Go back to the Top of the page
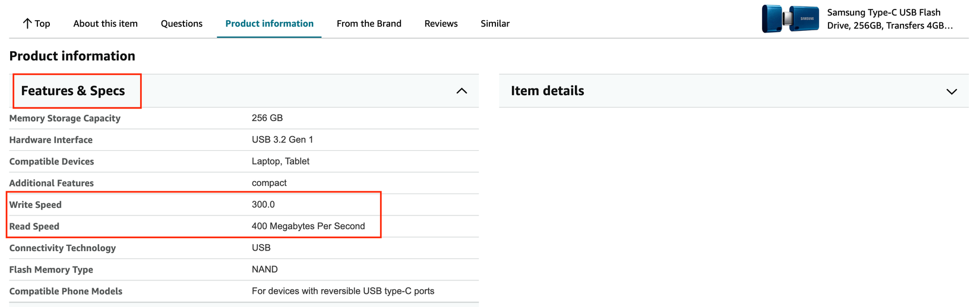The width and height of the screenshot is (980, 307). click(x=36, y=24)
